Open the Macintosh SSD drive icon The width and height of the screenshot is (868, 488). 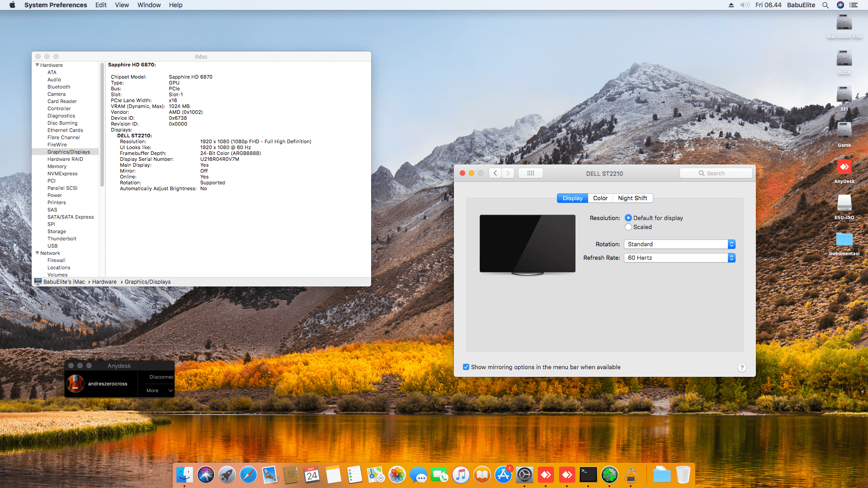[x=844, y=23]
